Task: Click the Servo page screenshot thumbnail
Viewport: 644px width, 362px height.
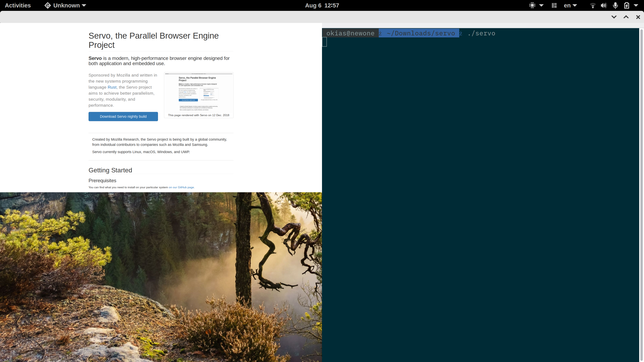Action: (199, 93)
